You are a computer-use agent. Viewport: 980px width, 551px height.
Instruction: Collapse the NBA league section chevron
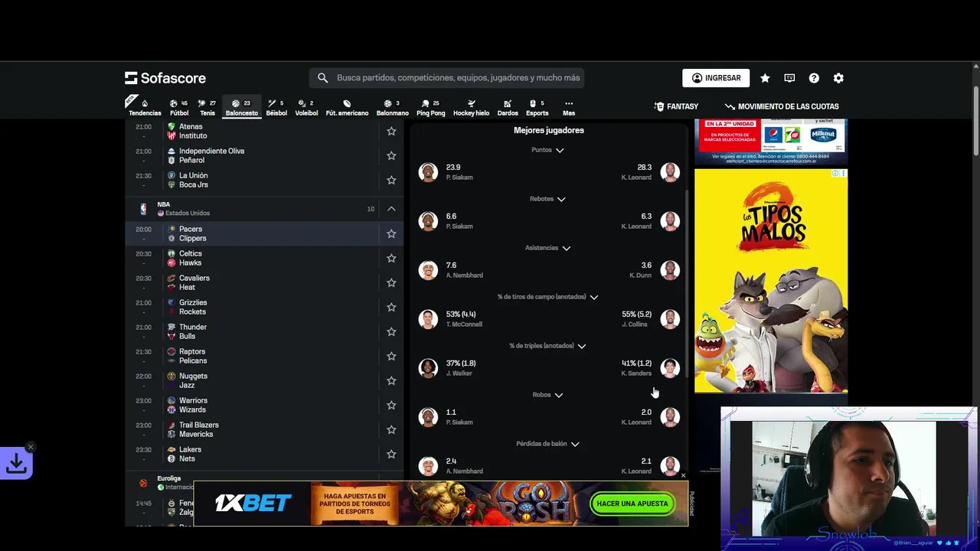391,209
